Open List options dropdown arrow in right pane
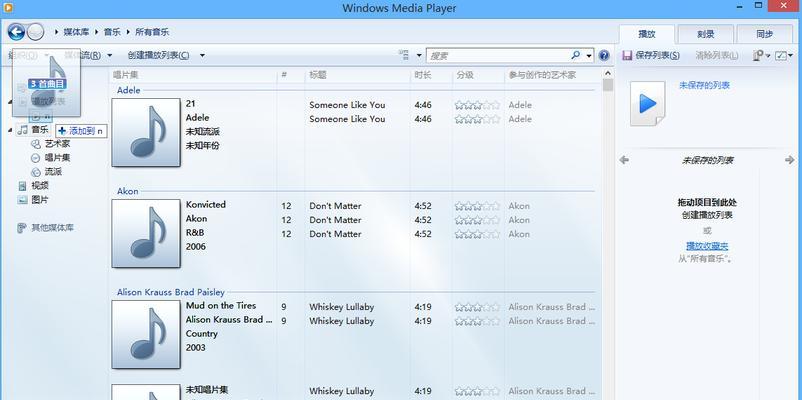This screenshot has height=400, width=802. [768, 55]
